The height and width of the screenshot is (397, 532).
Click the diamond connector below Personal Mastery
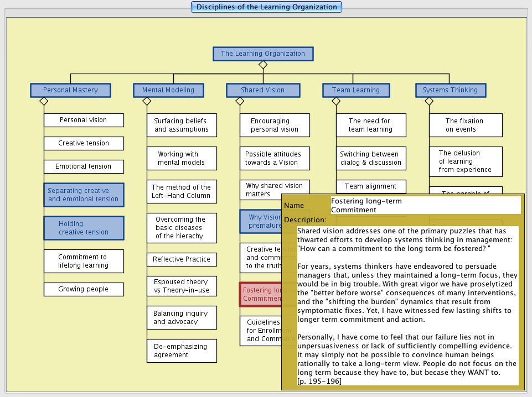pos(44,101)
